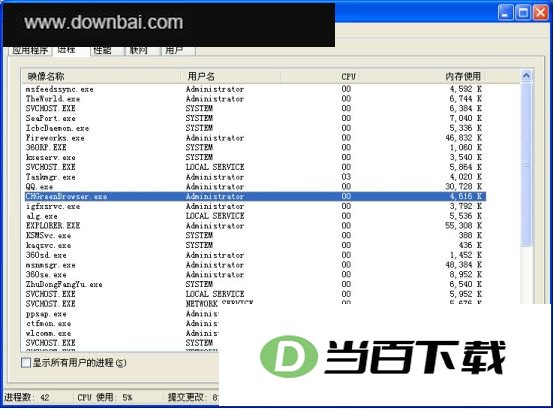This screenshot has height=409, width=554.
Task: Select the igfxsrvc.exe process row
Action: [255, 206]
